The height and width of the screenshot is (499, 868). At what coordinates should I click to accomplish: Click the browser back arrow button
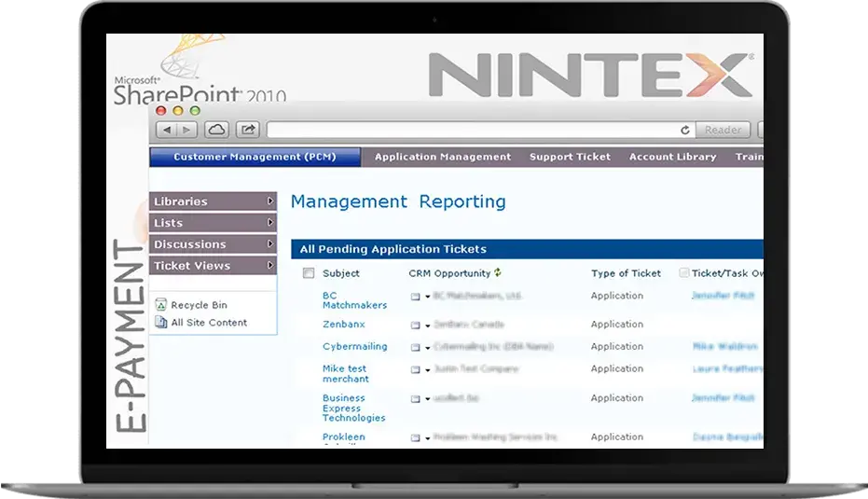coord(167,130)
